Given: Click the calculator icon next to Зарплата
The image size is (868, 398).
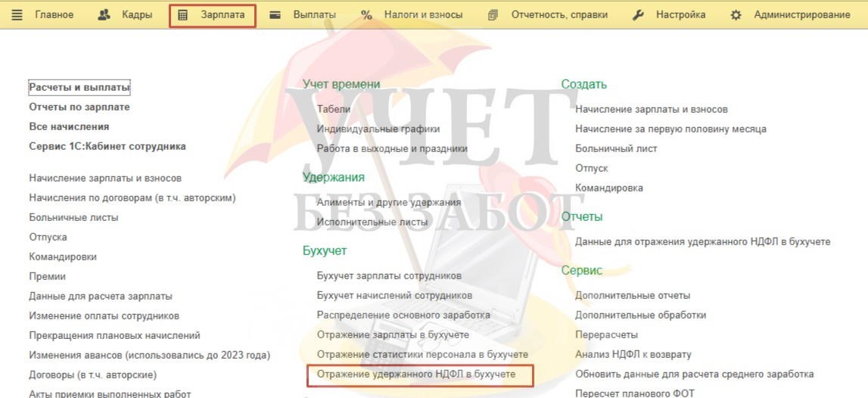Looking at the screenshot, I should coord(182,15).
